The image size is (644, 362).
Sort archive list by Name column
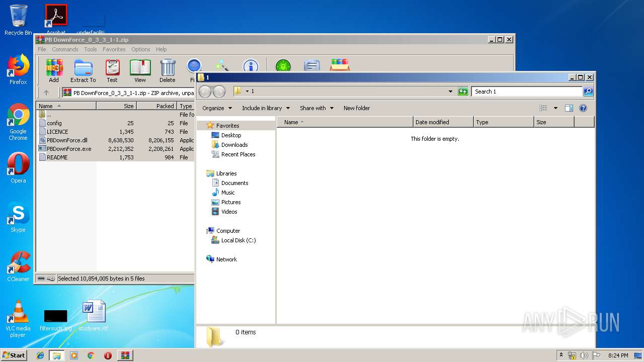tap(66, 106)
